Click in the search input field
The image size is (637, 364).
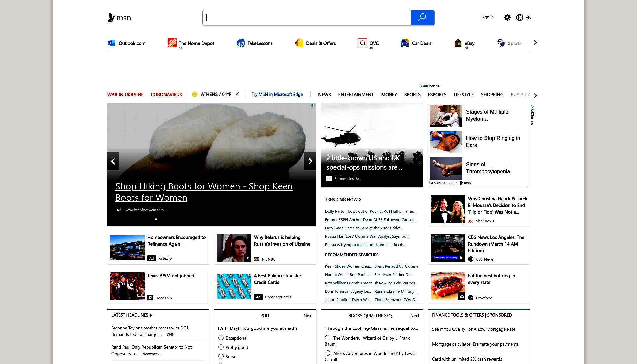coord(307,18)
